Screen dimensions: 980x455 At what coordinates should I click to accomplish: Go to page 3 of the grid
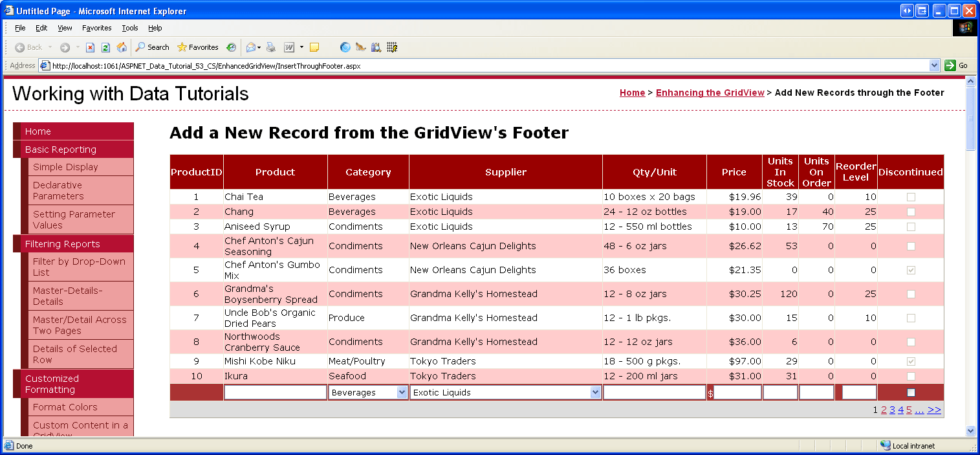click(x=892, y=410)
